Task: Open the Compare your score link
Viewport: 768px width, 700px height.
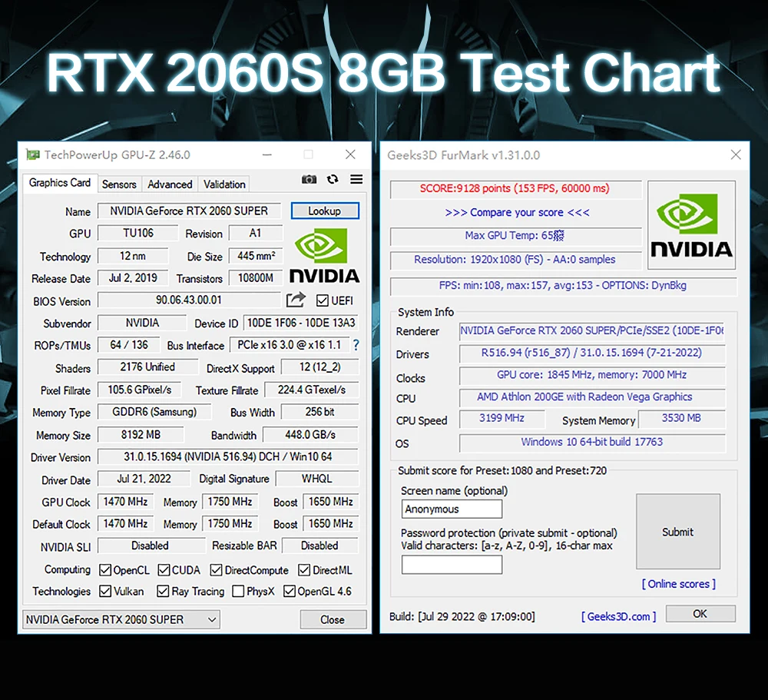Action: (x=517, y=212)
